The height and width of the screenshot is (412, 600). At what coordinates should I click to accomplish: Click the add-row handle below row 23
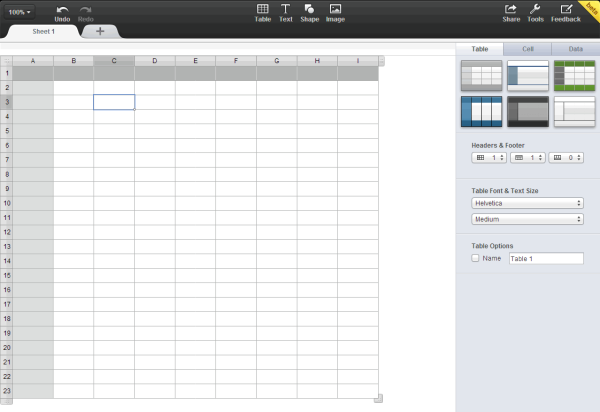tap(7, 401)
